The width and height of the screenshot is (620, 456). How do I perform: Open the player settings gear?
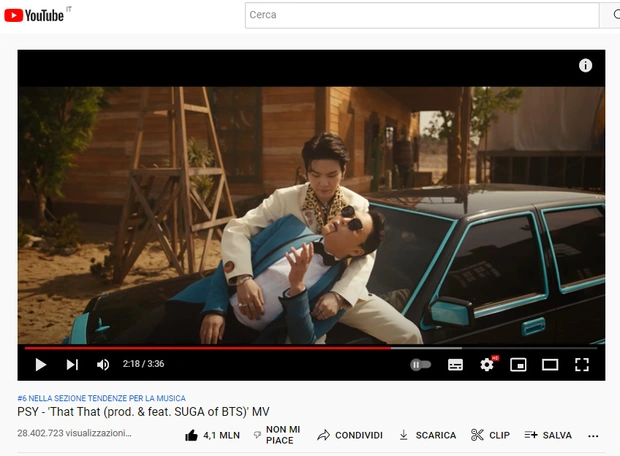(487, 364)
